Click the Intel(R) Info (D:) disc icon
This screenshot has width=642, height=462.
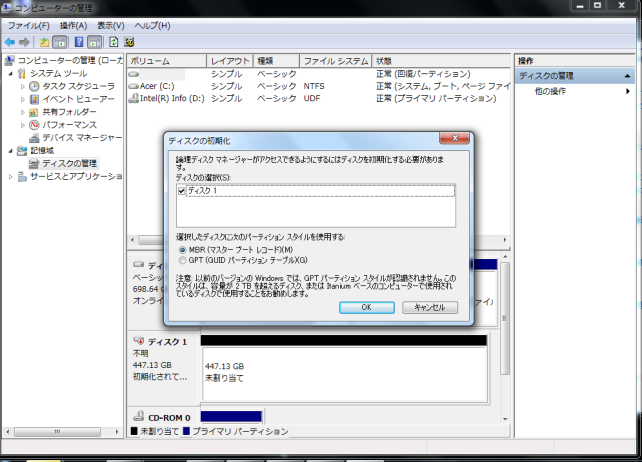coord(133,98)
